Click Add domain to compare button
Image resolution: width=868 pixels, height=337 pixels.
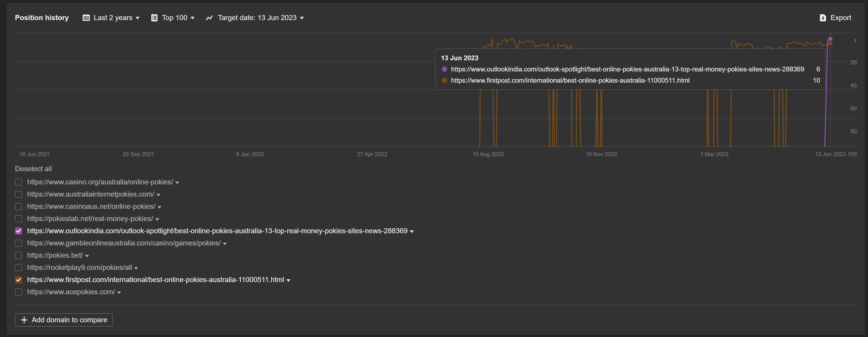pyautogui.click(x=64, y=320)
